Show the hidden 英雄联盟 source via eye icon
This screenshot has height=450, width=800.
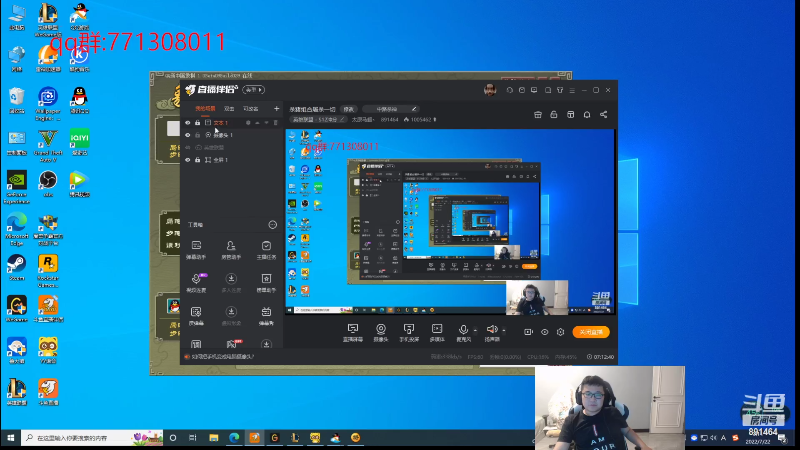188,147
